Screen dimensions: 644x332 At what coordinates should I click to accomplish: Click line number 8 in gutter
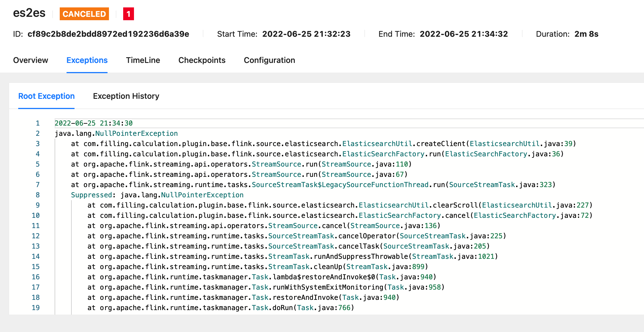point(38,195)
